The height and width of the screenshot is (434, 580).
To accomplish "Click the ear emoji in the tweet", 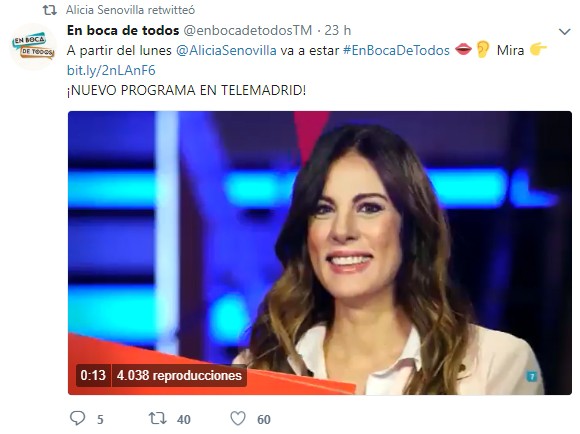I will point(482,50).
